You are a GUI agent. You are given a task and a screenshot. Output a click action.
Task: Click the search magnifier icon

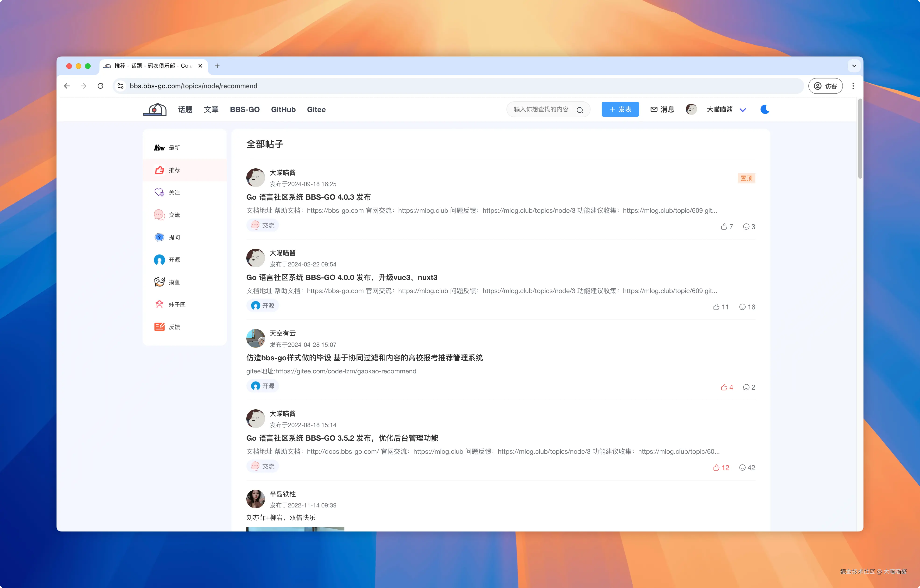point(579,110)
